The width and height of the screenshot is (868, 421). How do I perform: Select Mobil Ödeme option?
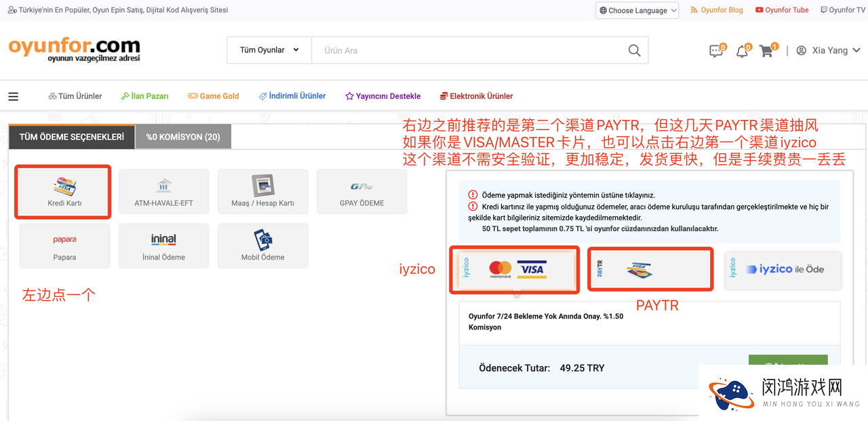[x=263, y=246]
